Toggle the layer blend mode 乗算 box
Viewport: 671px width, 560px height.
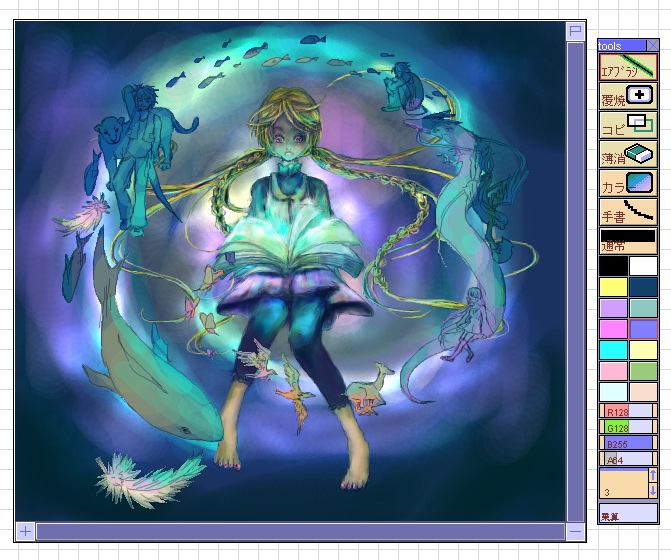(x=628, y=513)
